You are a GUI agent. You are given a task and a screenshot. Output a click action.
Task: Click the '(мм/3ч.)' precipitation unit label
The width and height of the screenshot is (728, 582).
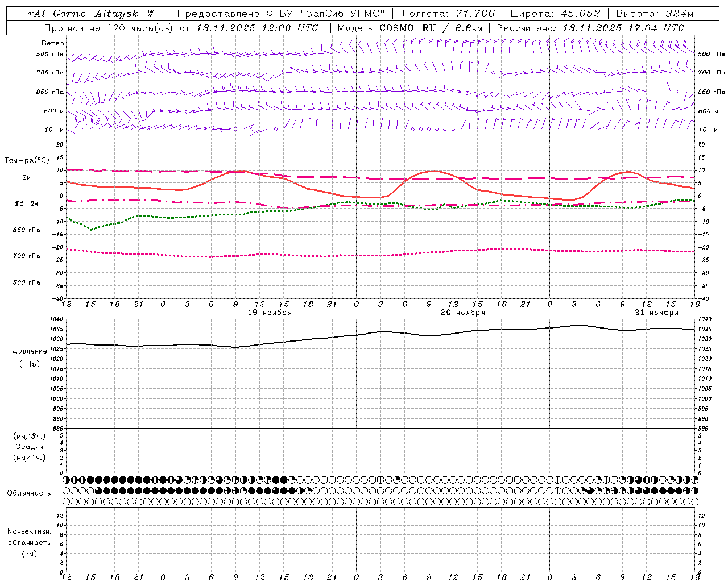(30, 436)
